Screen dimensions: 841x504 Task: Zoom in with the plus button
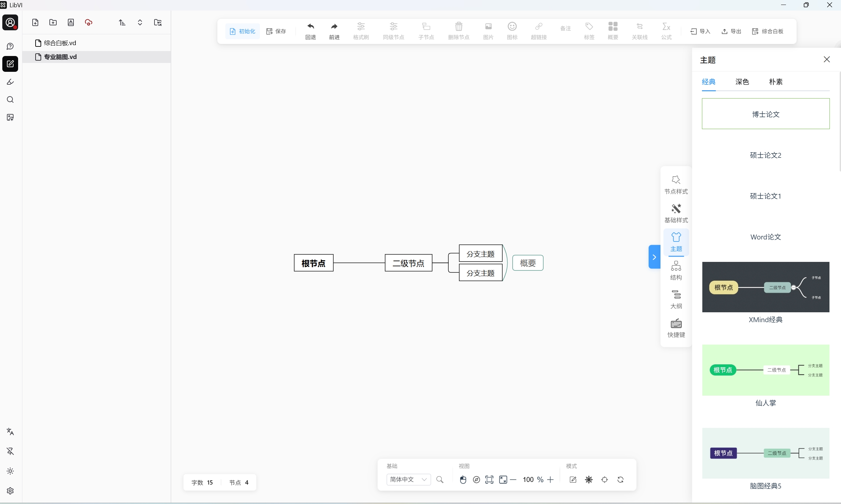pyautogui.click(x=550, y=480)
